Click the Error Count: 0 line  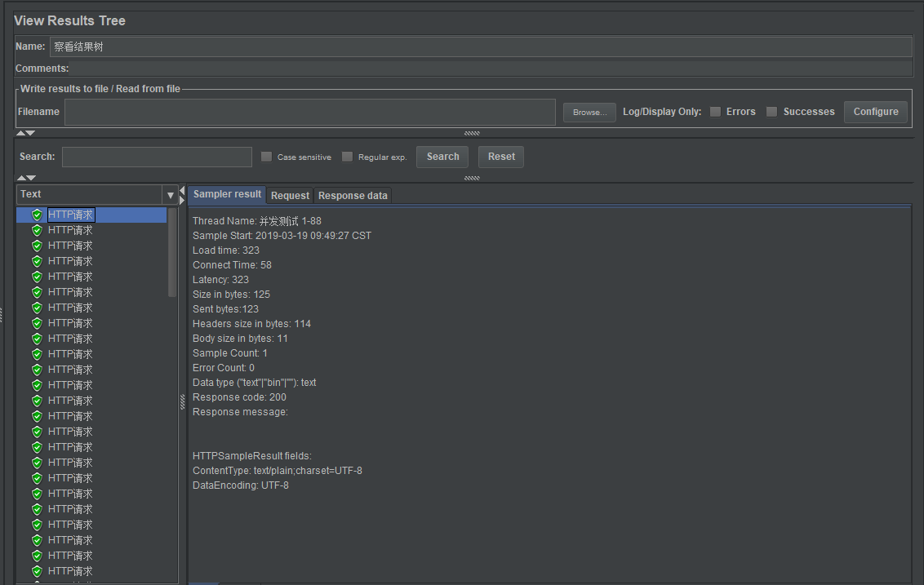[x=224, y=368]
